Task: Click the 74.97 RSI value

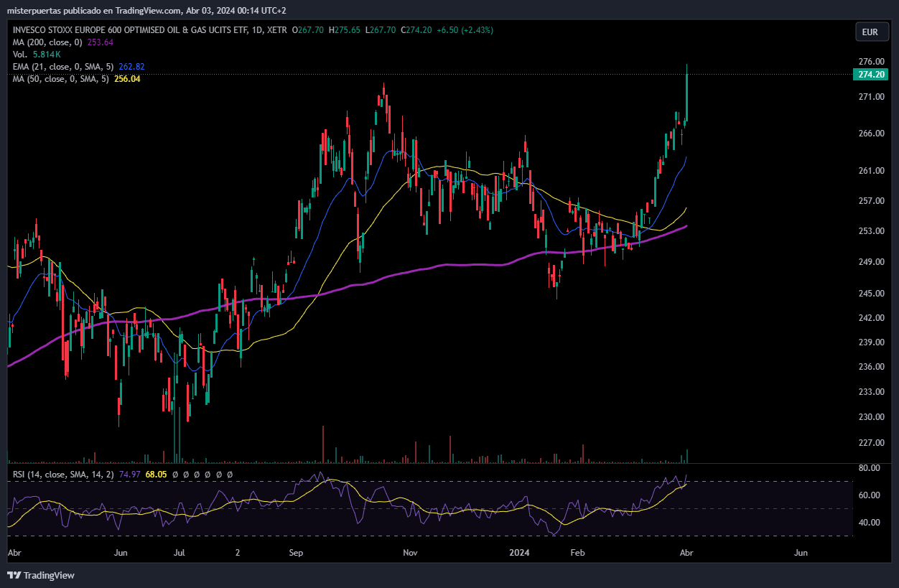Action: tap(129, 475)
